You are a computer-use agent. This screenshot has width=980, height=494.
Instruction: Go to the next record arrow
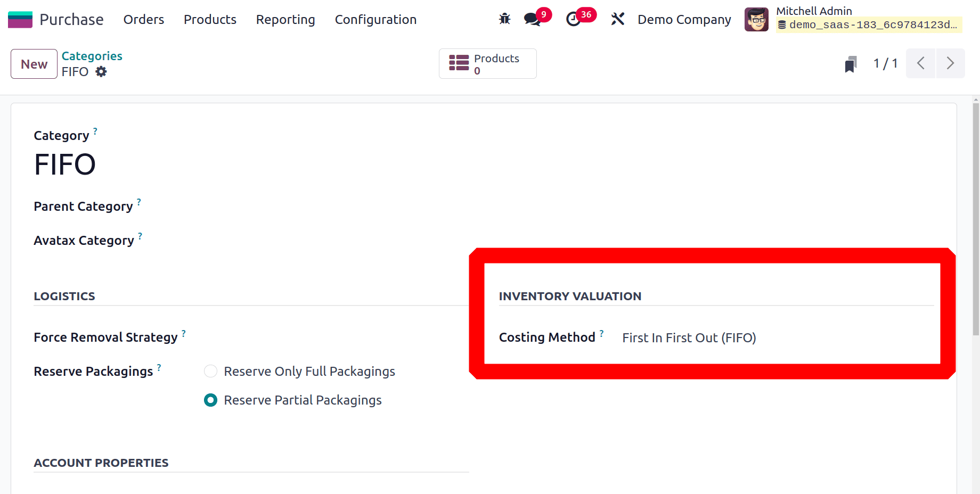coord(951,63)
